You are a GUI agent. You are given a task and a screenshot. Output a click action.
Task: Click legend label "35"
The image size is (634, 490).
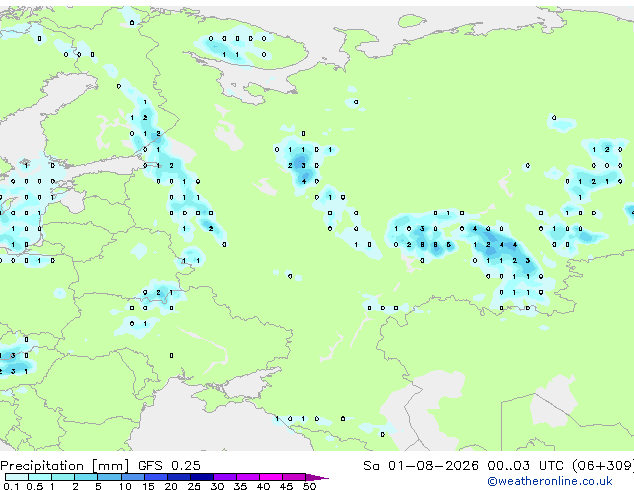click(x=240, y=486)
